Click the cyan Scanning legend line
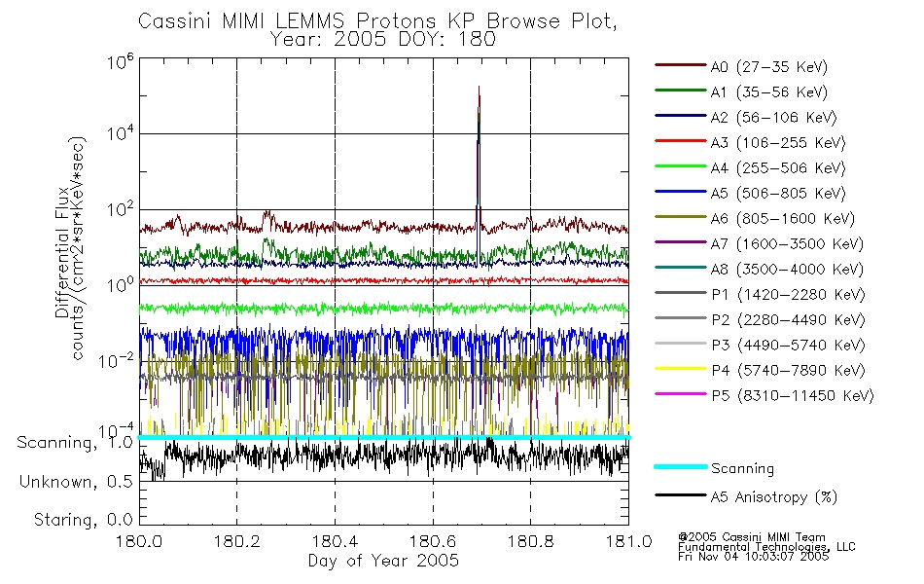Viewport: 924px width, 584px height. click(681, 466)
